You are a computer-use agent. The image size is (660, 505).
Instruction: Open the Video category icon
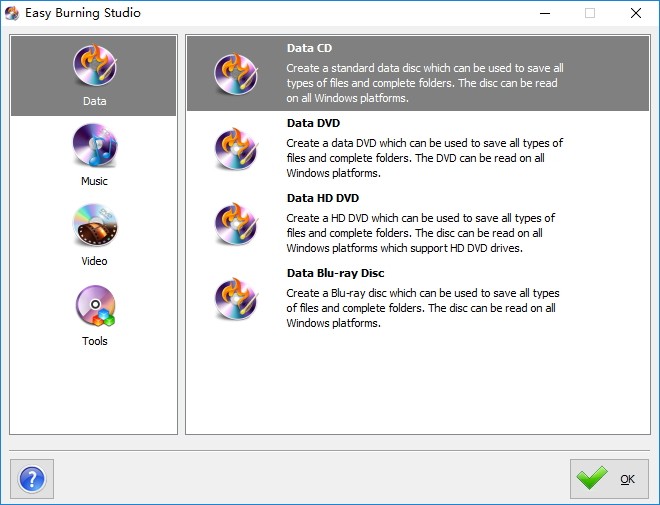[95, 225]
